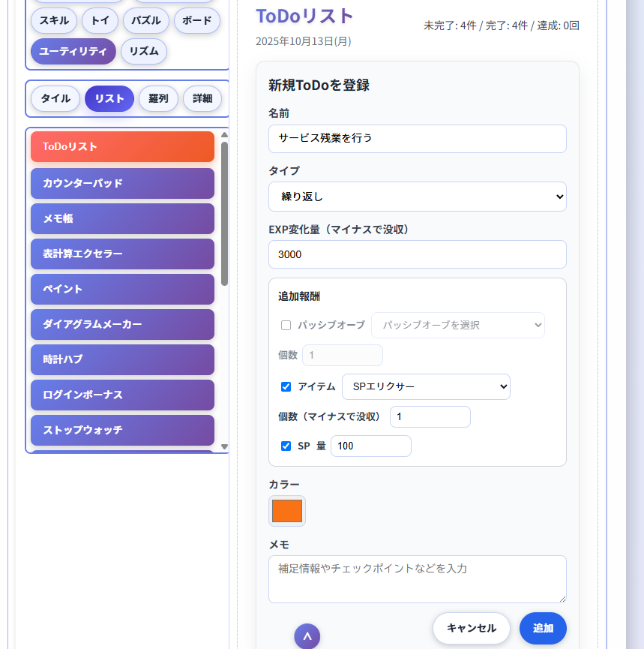This screenshot has width=644, height=649.
Task: Click the circular scroll-to-top arrow icon
Action: (x=307, y=635)
